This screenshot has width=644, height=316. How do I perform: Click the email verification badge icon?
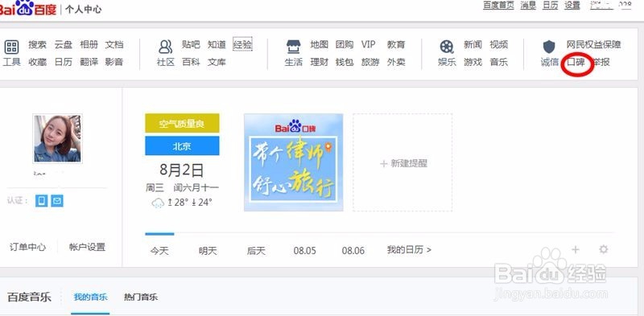coord(57,201)
